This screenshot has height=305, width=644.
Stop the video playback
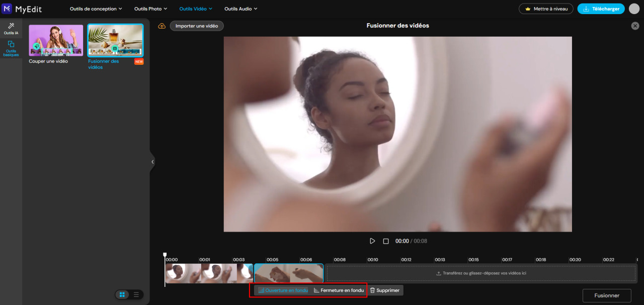click(x=386, y=241)
